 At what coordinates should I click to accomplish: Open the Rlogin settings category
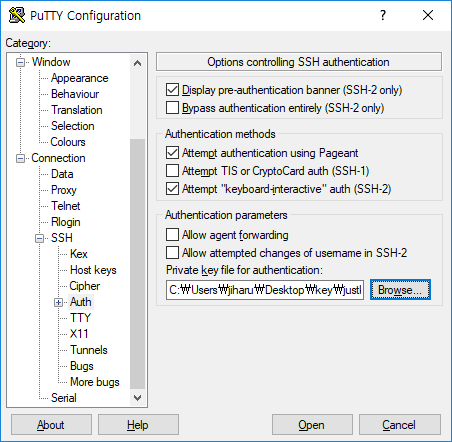(x=66, y=222)
